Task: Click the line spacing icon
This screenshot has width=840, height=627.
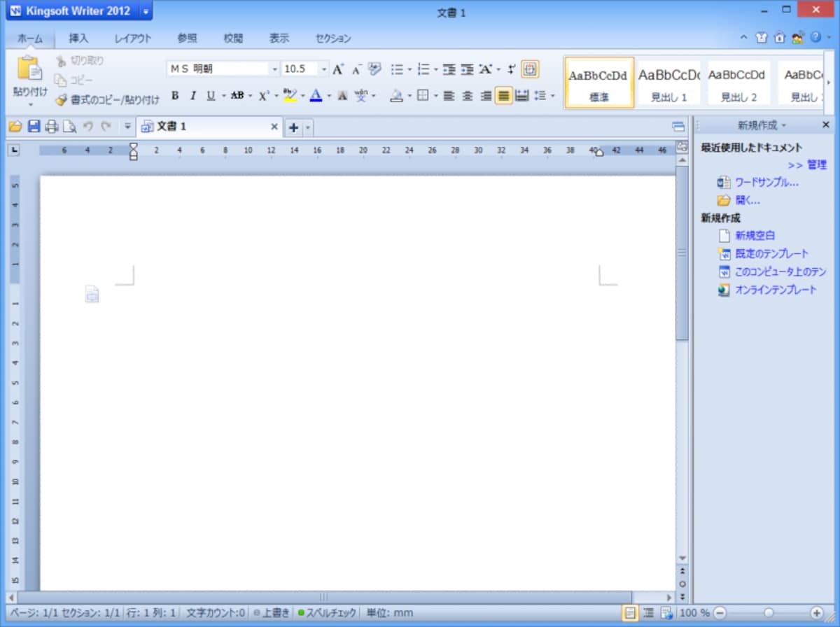Action: coord(540,95)
